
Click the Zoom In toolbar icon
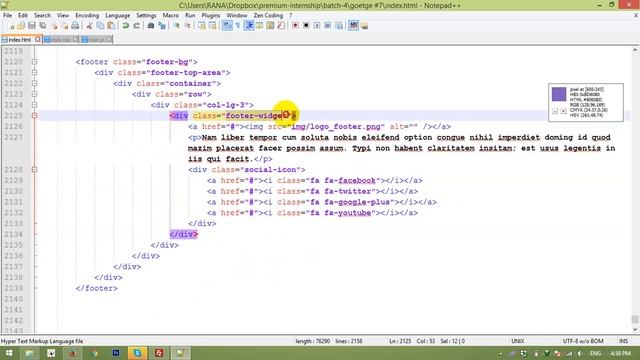point(176,26)
